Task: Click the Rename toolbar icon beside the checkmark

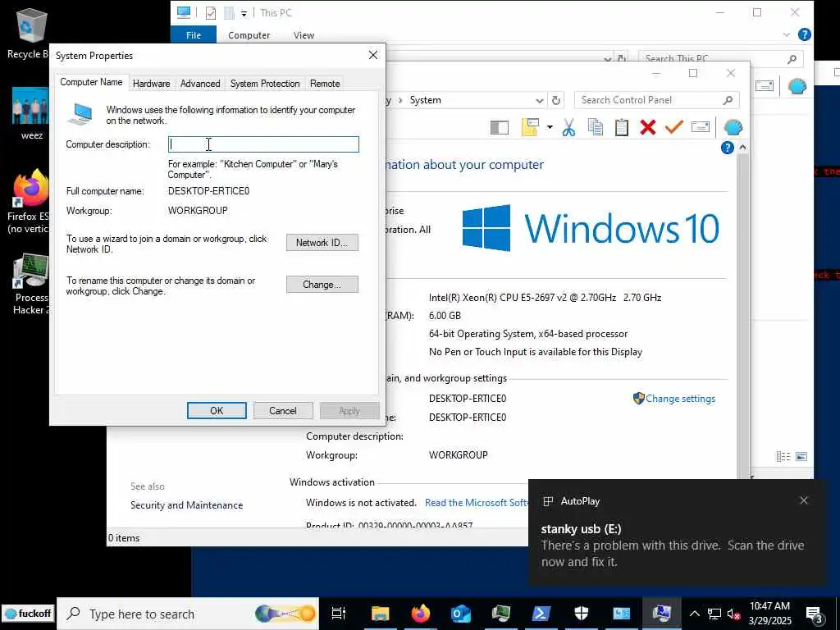Action: coord(701,127)
